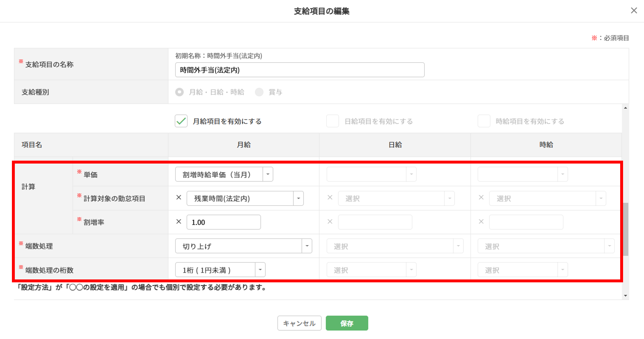Click the 日給 column header
644x339 pixels.
click(395, 145)
